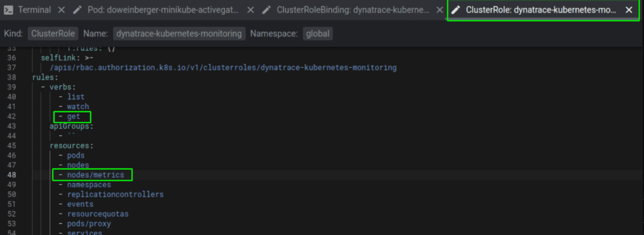Click the nodes resource on line 47
Screen dimensions: 644x235
point(78,165)
